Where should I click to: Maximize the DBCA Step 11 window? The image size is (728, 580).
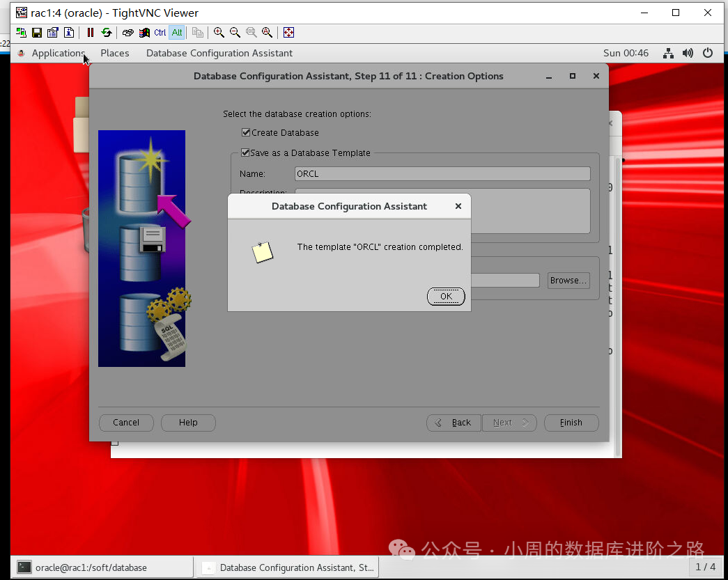[x=573, y=76]
